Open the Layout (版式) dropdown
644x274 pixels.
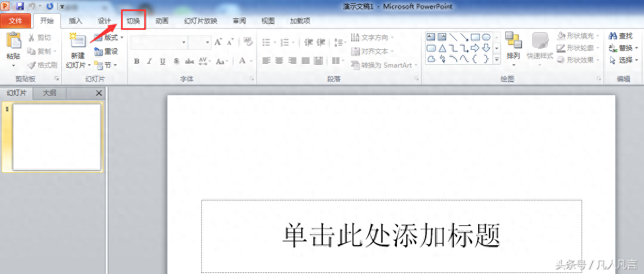(x=108, y=38)
